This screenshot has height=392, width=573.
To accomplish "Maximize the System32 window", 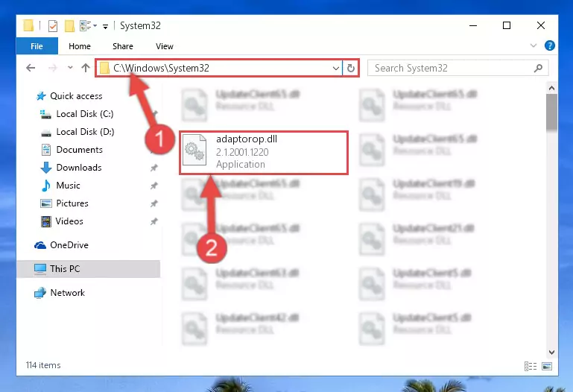I will click(507, 25).
